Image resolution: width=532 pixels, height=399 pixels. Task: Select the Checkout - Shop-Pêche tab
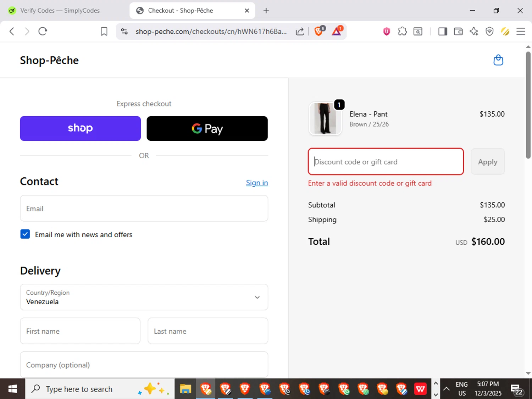(x=192, y=11)
